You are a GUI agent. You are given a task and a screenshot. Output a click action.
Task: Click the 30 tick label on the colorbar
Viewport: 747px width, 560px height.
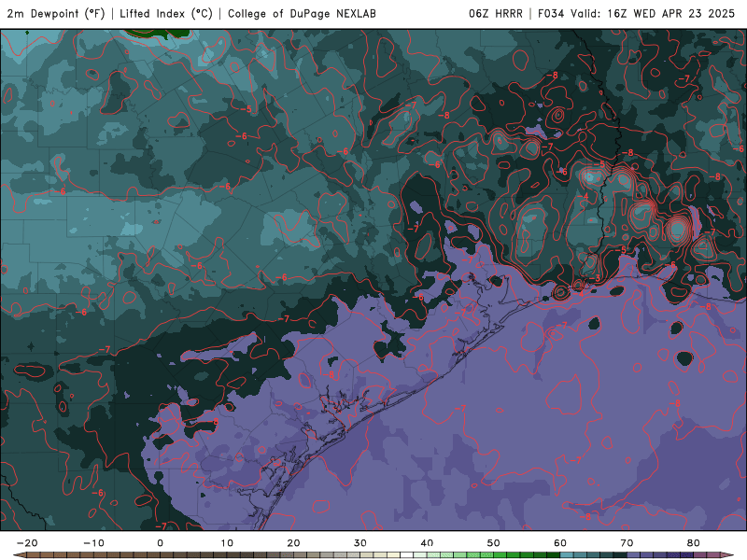tap(360, 543)
